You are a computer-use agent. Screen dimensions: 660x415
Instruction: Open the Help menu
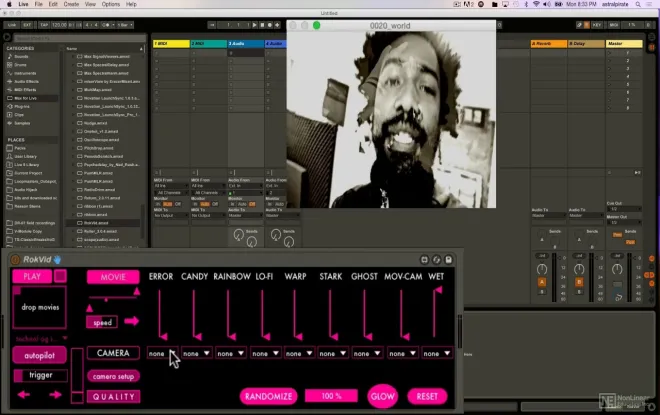pyautogui.click(x=131, y=4)
